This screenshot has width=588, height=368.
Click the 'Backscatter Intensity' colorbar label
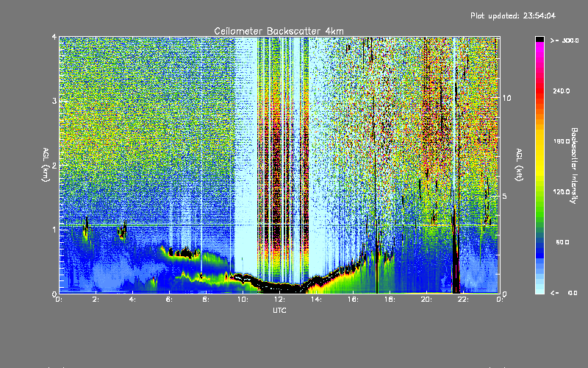point(574,166)
